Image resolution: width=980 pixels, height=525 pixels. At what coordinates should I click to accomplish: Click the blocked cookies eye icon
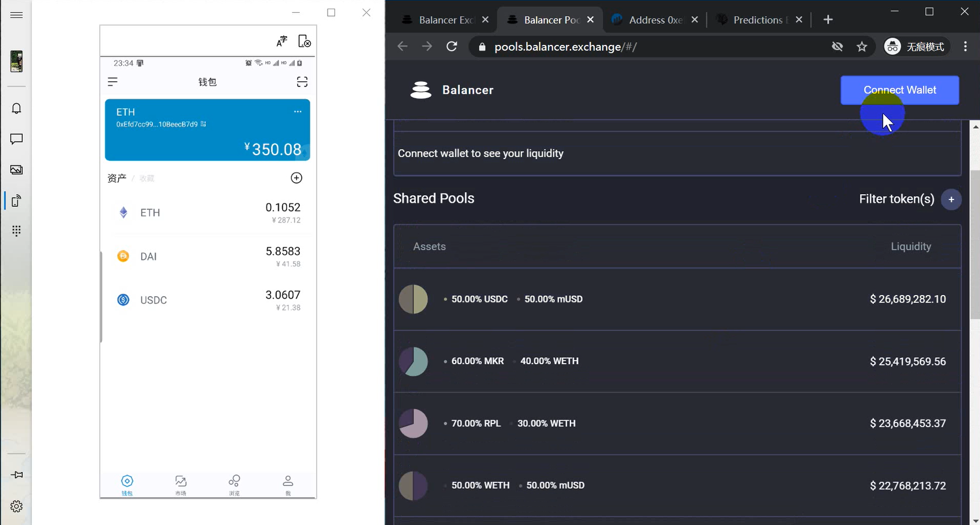coord(838,47)
